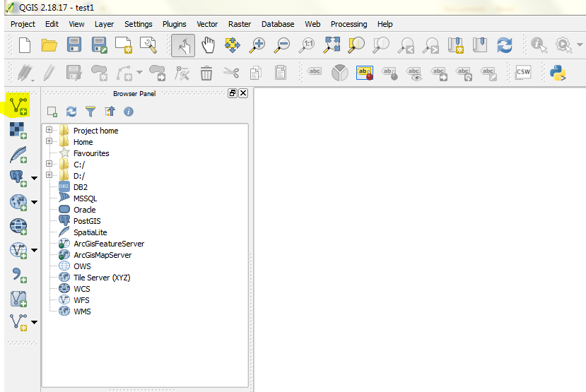
Task: Expand the Project home folder
Action: 49,129
